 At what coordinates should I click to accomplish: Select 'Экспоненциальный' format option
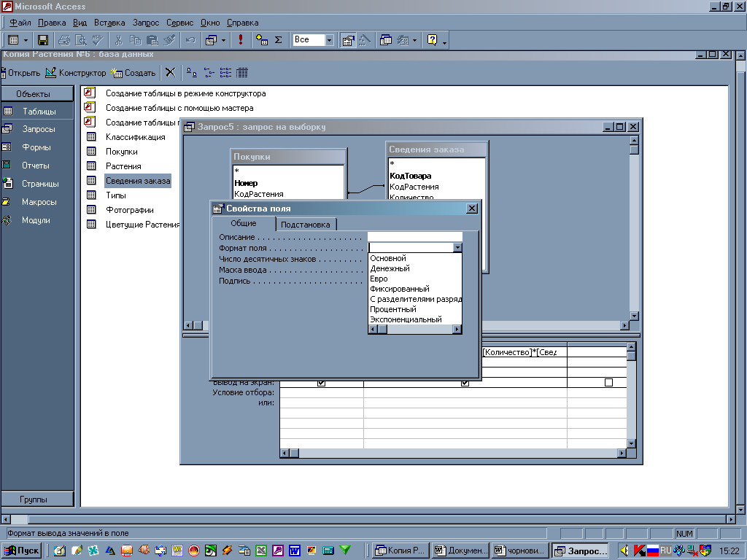point(406,319)
